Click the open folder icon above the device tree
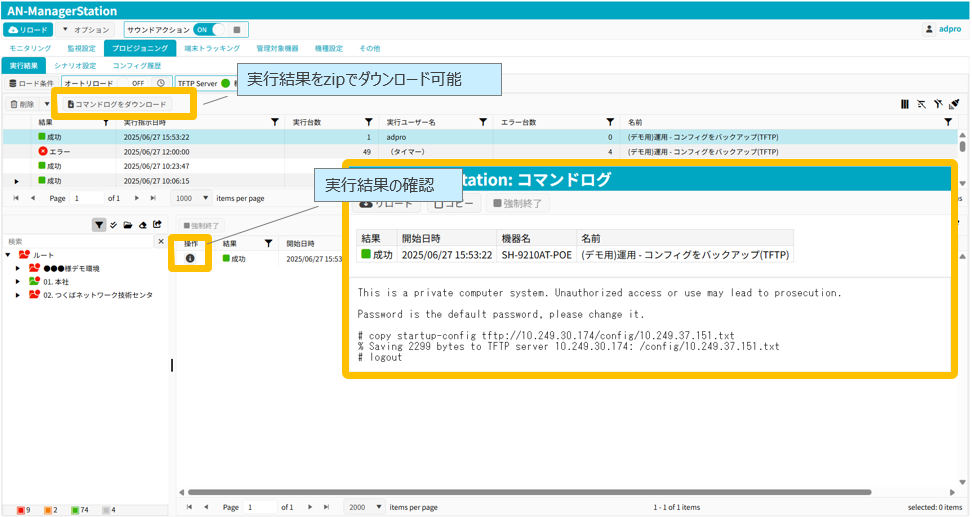 tap(128, 225)
